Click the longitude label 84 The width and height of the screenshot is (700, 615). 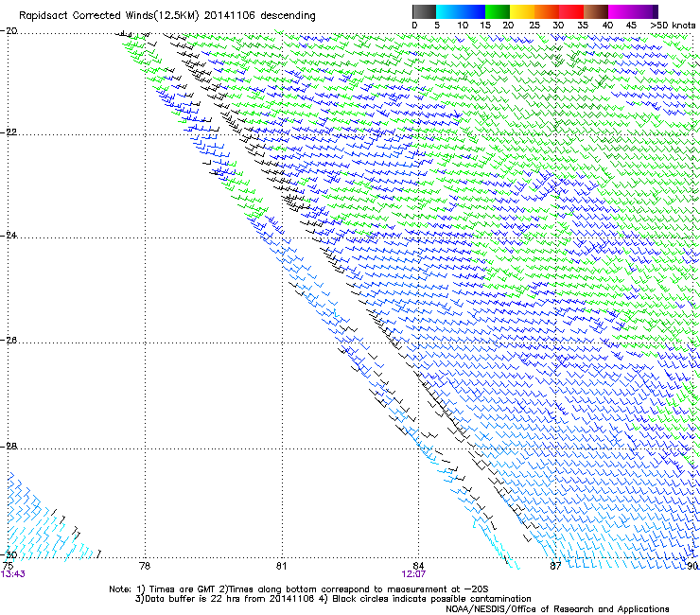click(x=418, y=566)
